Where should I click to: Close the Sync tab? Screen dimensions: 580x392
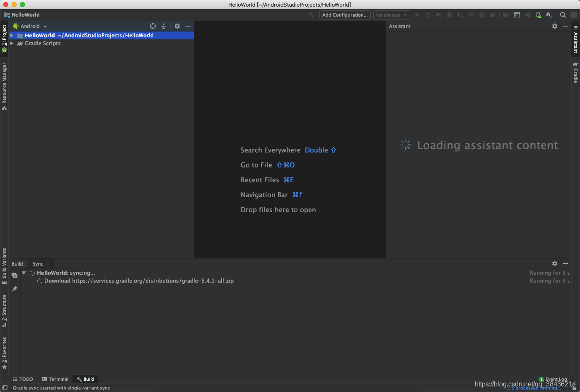[x=48, y=264]
